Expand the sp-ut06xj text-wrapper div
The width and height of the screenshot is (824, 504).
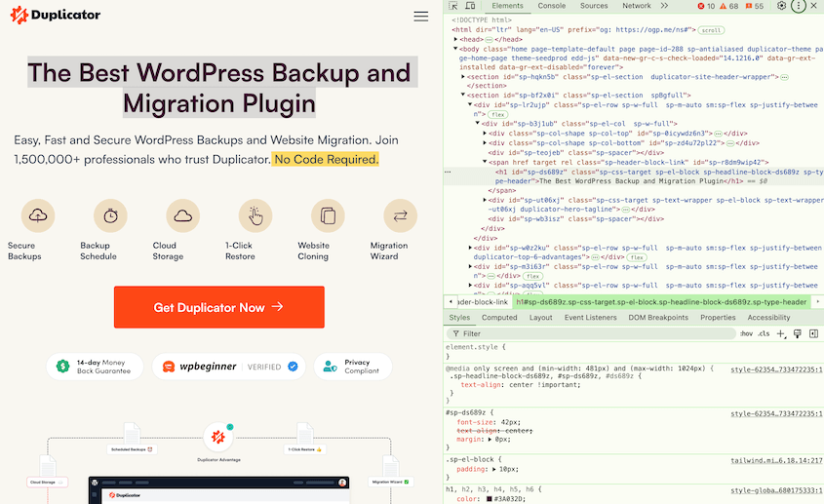485,200
